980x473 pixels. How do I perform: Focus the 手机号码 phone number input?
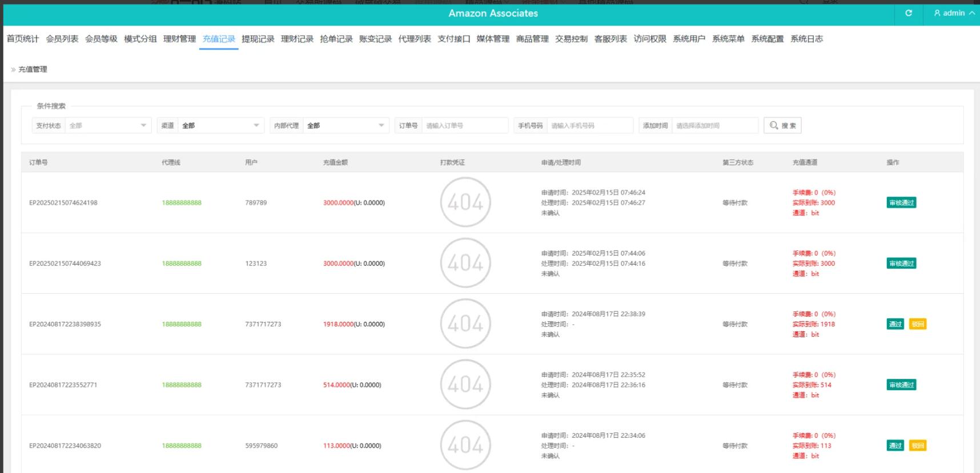click(x=589, y=126)
